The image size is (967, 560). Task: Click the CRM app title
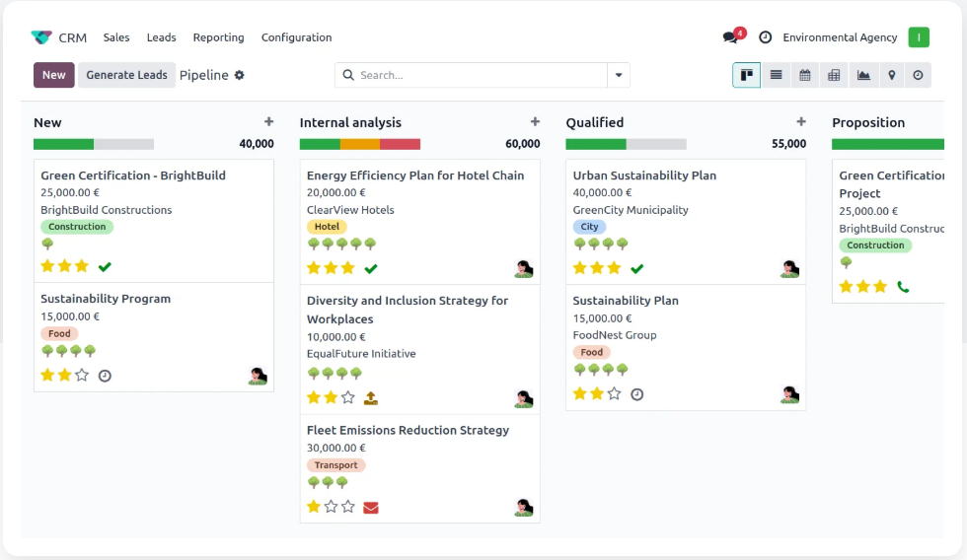tap(73, 37)
